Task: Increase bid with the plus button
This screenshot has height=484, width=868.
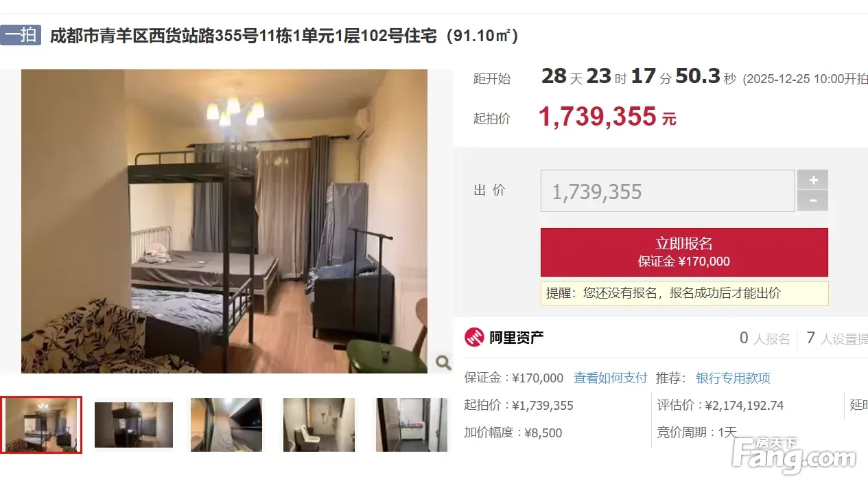Action: point(812,180)
